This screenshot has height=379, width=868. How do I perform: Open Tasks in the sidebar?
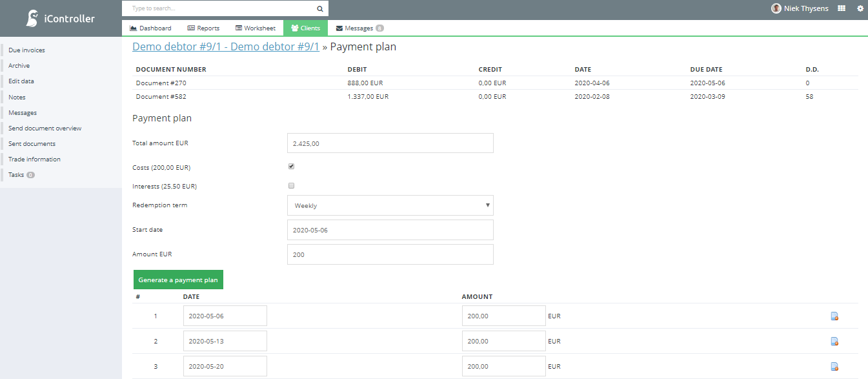[x=21, y=174]
